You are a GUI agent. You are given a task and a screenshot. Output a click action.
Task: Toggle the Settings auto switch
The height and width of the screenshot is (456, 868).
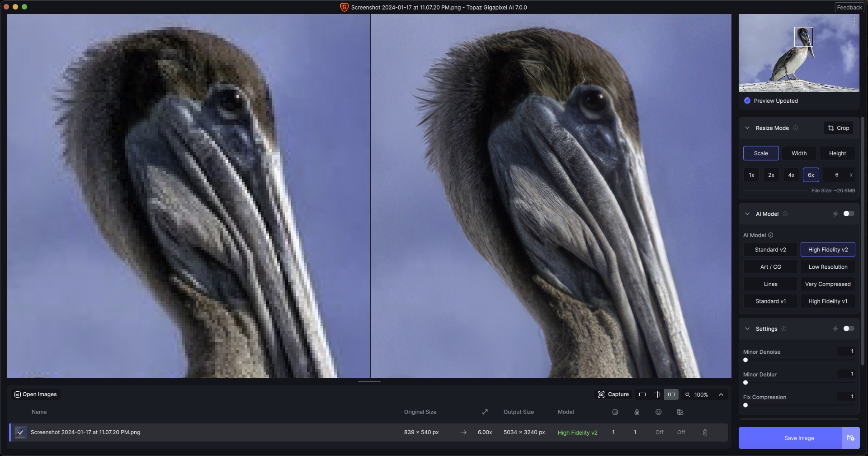[849, 329]
